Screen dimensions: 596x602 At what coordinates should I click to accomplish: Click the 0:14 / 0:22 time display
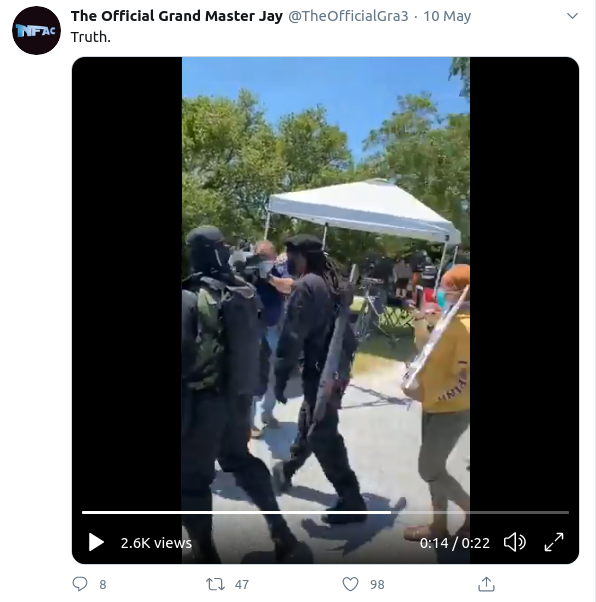pos(455,543)
